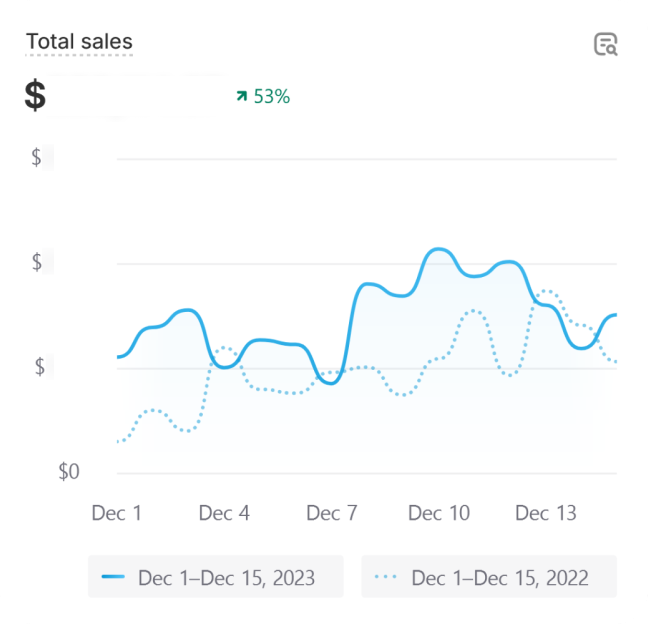Screen dimensions: 648x624
Task: Select the Dec 10 x-axis label
Action: [439, 513]
